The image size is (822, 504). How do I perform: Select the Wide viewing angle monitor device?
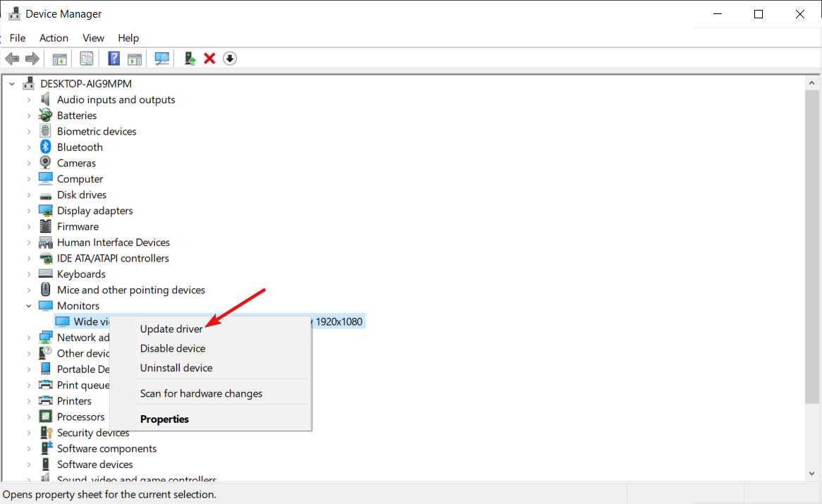click(209, 321)
